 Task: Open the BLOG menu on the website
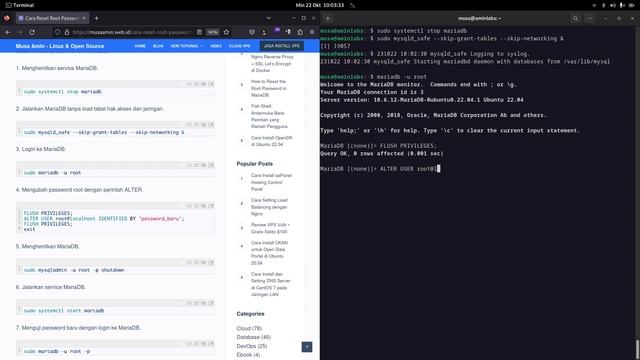tap(158, 46)
